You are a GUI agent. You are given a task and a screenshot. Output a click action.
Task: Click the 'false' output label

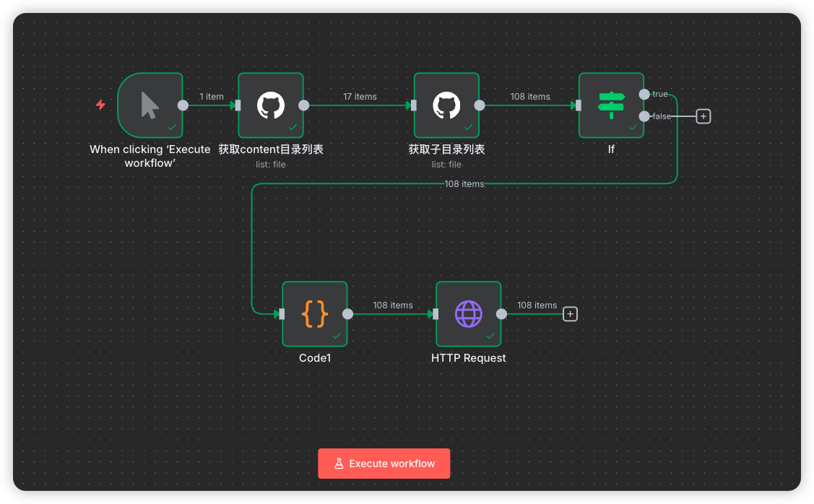[662, 116]
